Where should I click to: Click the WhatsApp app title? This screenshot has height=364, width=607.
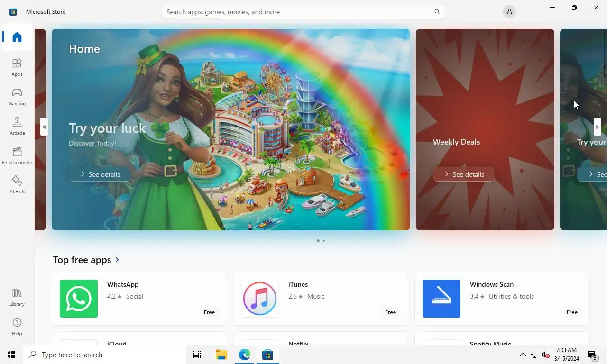123,284
